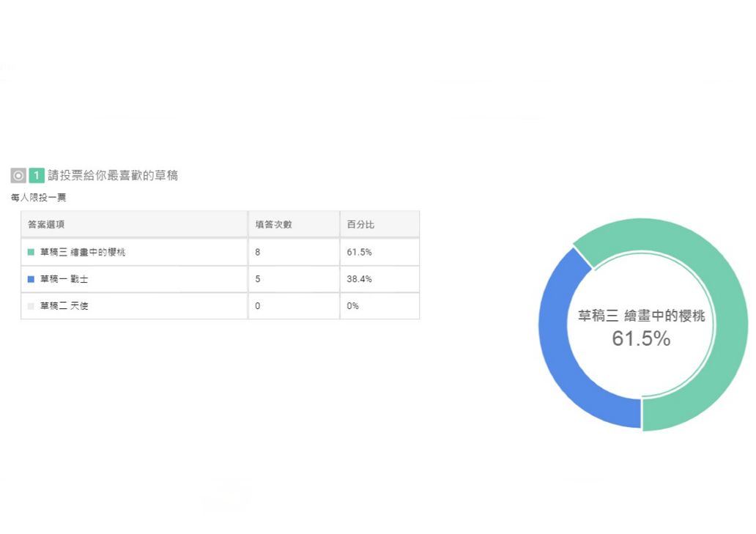Image resolution: width=756 pixels, height=534 pixels.
Task: Click the 草稿一 戰士 row label
Action: click(x=64, y=279)
